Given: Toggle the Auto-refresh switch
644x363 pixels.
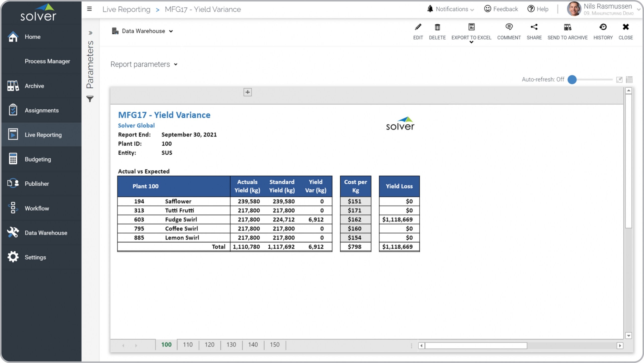Looking at the screenshot, I should 572,80.
